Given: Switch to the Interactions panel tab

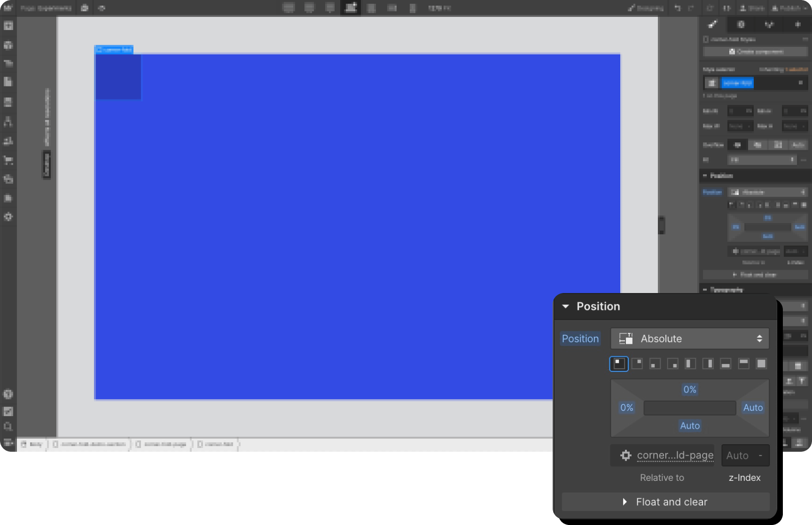Looking at the screenshot, I should (769, 24).
